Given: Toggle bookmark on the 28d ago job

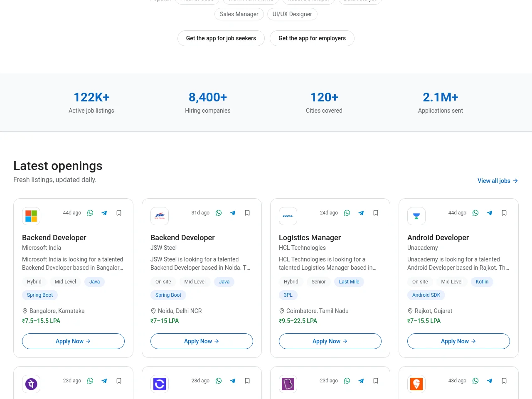Looking at the screenshot, I should (x=247, y=381).
